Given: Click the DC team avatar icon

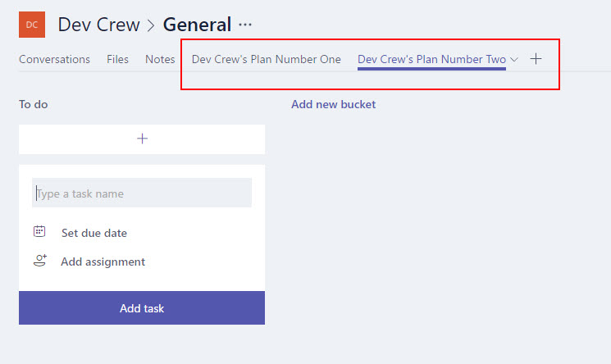Looking at the screenshot, I should click(x=32, y=25).
